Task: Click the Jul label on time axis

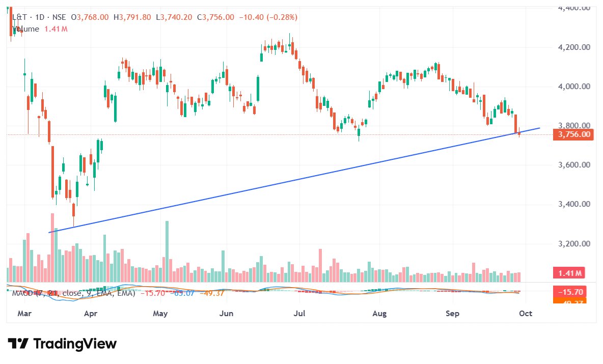Action: [x=299, y=314]
